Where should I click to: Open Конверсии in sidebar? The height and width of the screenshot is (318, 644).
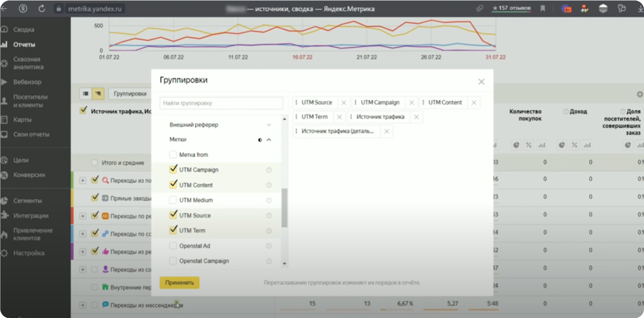pos(29,175)
